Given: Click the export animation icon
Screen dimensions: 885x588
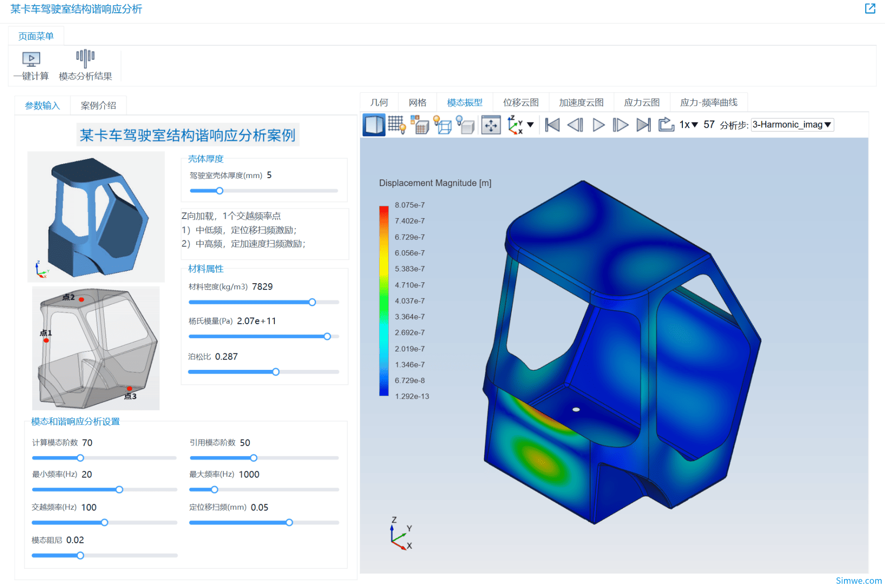Looking at the screenshot, I should [x=666, y=125].
